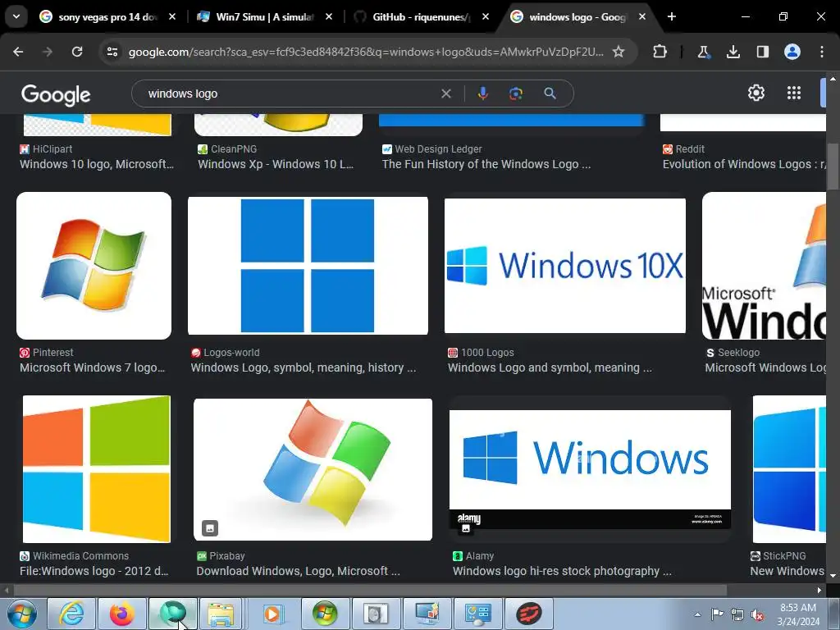Viewport: 840px width, 630px height.
Task: Open Reddit Evolution of Windows Logos link
Action: click(743, 164)
